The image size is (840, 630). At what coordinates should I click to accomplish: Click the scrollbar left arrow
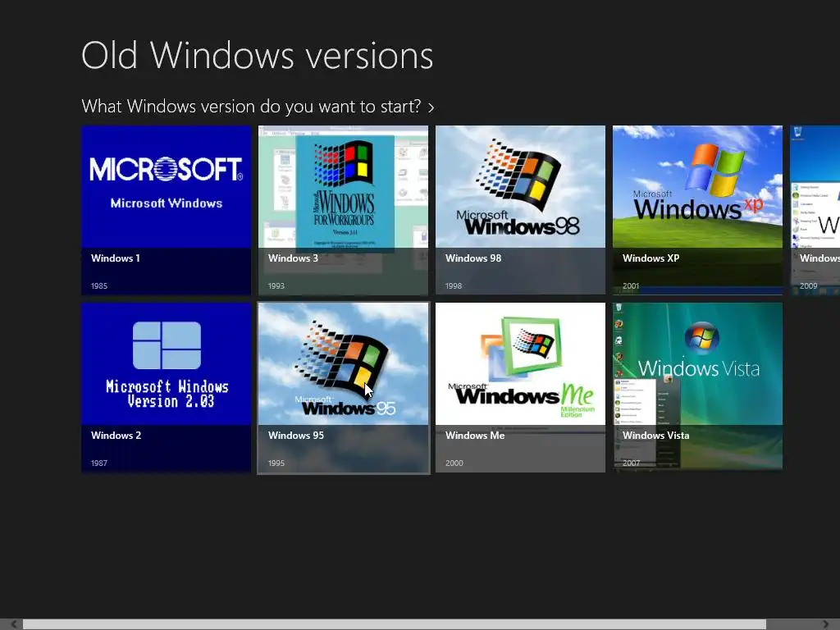tap(13, 624)
